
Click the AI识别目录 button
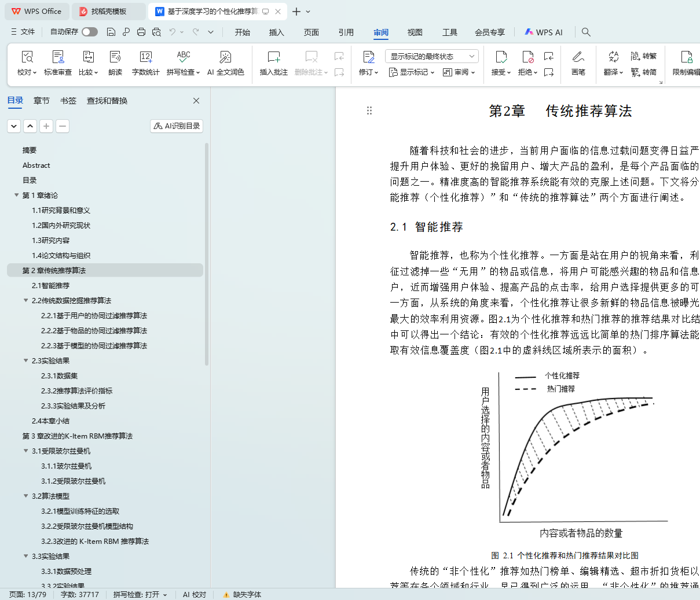[177, 126]
